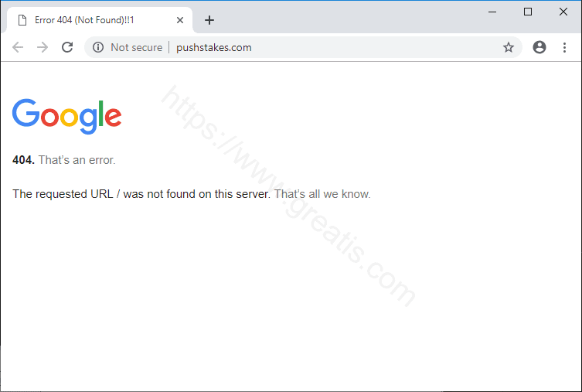Click the forward navigation arrow
Viewport: 582px width, 392px height.
pyautogui.click(x=43, y=47)
